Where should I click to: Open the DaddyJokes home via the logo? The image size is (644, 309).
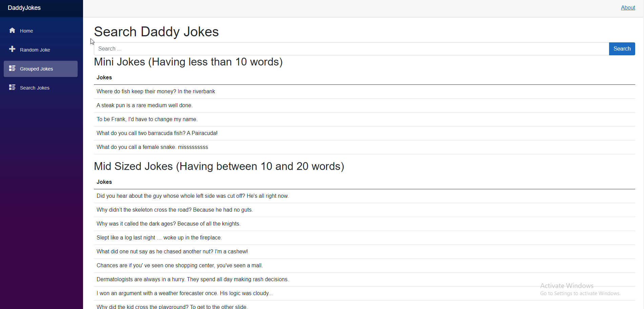24,7
